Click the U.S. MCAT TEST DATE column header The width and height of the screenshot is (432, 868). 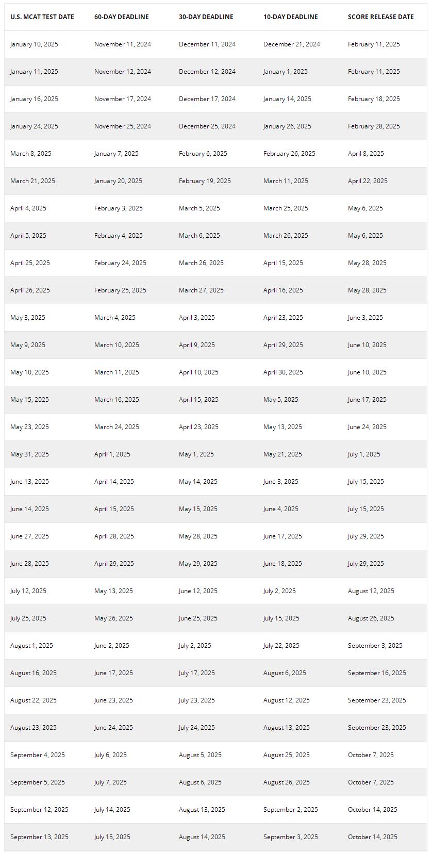point(42,17)
